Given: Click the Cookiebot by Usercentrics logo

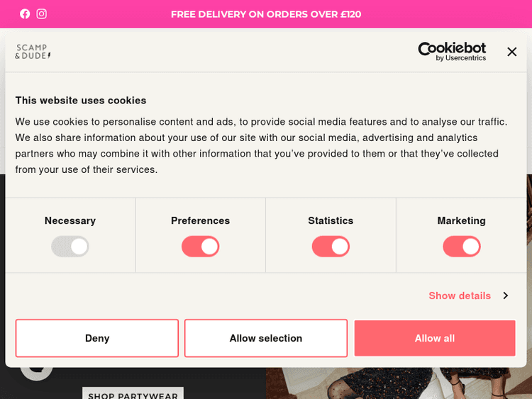Looking at the screenshot, I should click(x=452, y=51).
